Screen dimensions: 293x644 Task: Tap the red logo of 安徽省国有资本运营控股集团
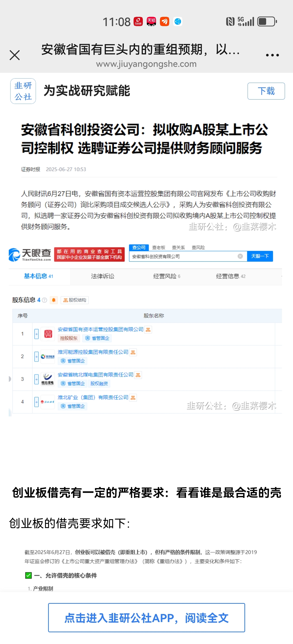point(48,334)
